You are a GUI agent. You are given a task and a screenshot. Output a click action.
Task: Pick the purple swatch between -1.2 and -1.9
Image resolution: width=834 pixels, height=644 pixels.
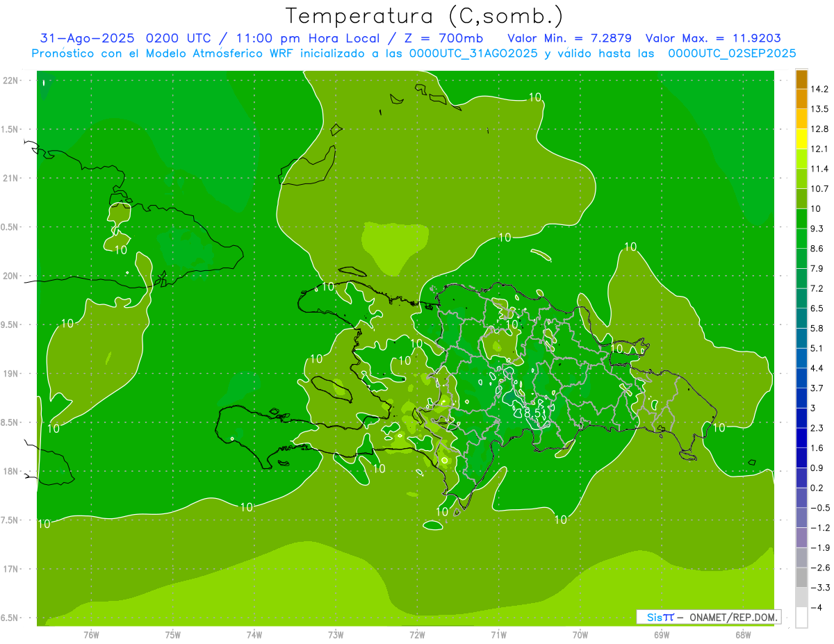pos(801,538)
